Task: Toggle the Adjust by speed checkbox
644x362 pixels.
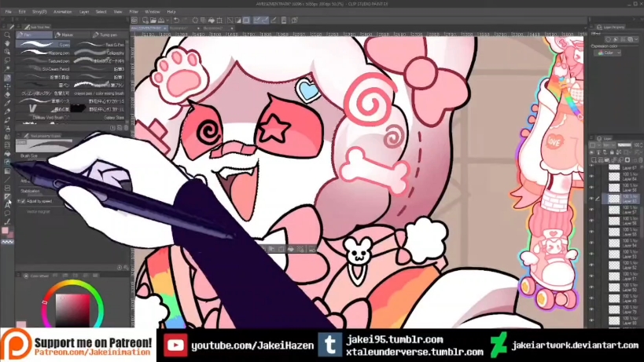Action: [x=24, y=201]
